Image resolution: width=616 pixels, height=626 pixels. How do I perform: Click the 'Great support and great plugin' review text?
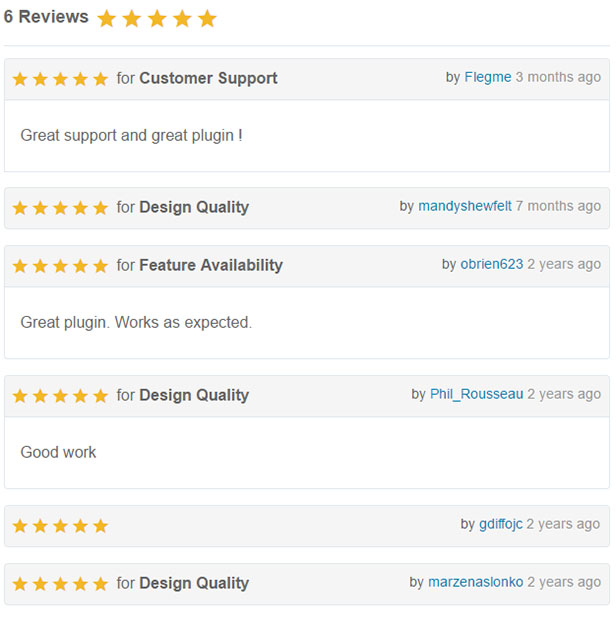click(x=131, y=136)
